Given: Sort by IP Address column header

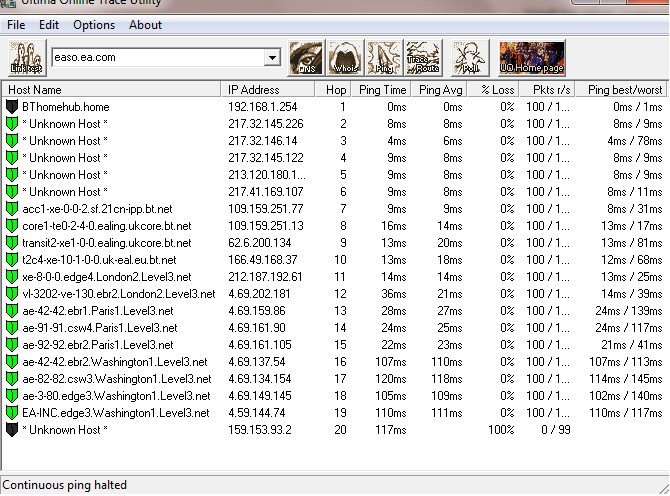Looking at the screenshot, I should tap(267, 90).
